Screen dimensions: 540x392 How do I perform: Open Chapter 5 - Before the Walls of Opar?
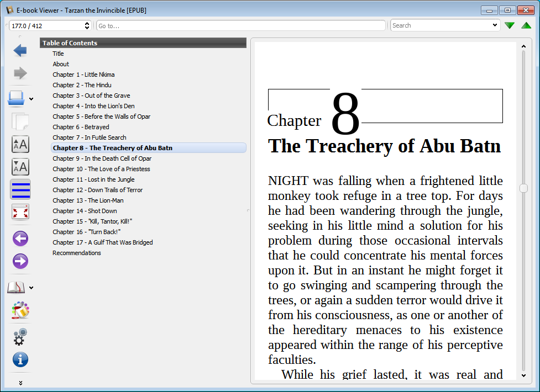102,116
